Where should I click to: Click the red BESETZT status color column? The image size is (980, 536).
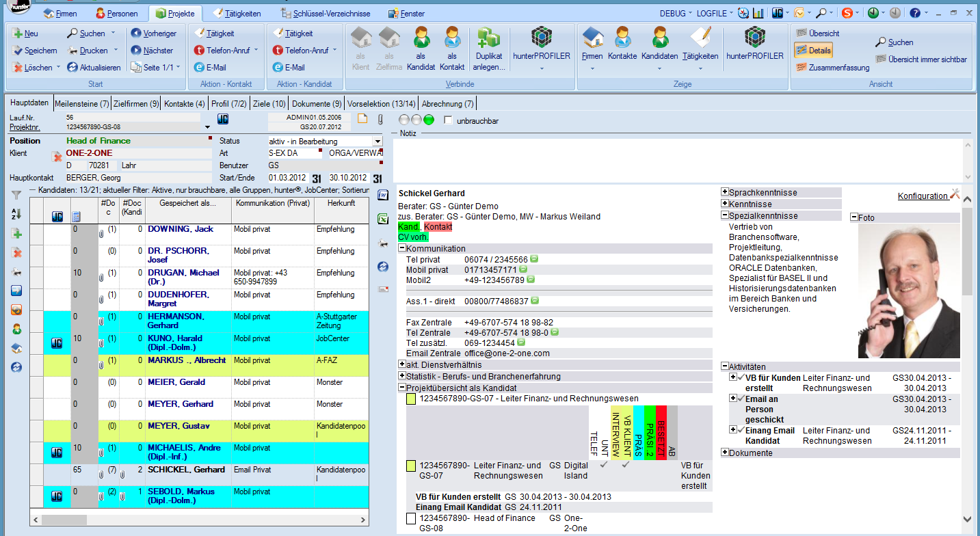point(661,432)
